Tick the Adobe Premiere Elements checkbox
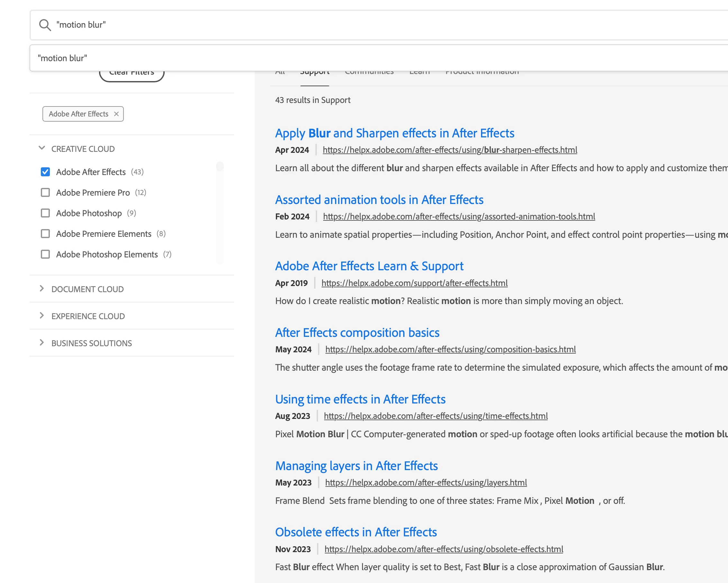 pyautogui.click(x=45, y=234)
